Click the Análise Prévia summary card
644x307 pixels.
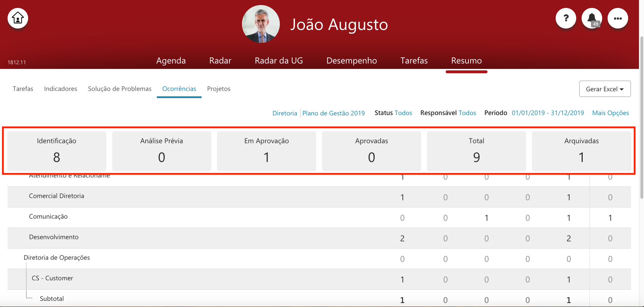pos(162,151)
